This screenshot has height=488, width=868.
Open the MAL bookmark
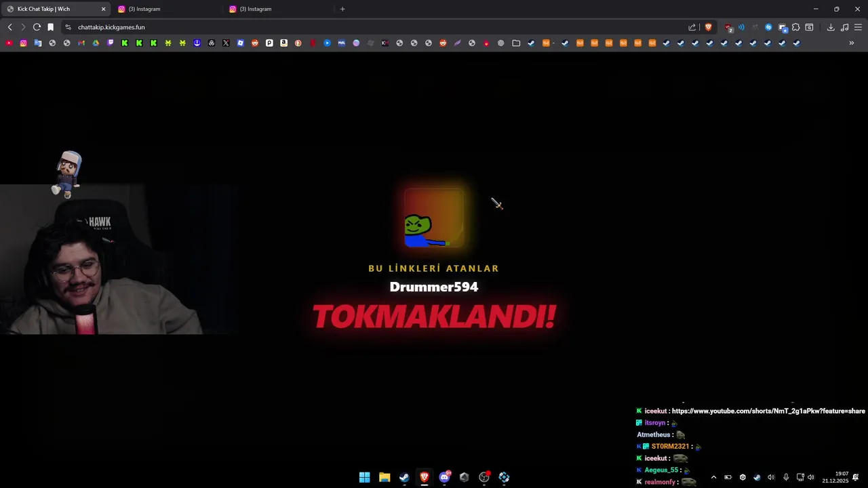pyautogui.click(x=341, y=43)
